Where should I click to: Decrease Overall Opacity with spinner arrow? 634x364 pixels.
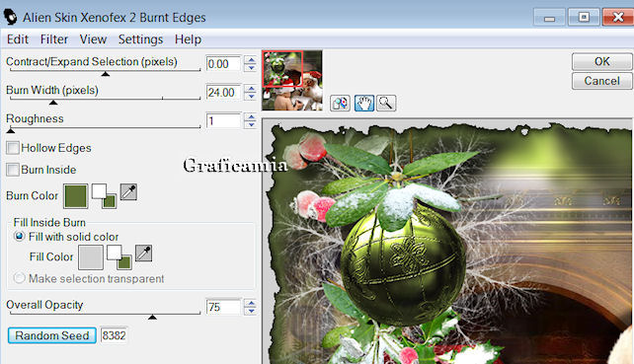click(251, 311)
